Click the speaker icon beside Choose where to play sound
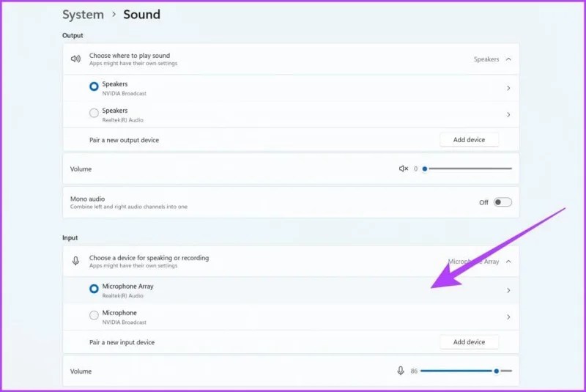Viewport: 586px width, 392px height. coord(75,59)
